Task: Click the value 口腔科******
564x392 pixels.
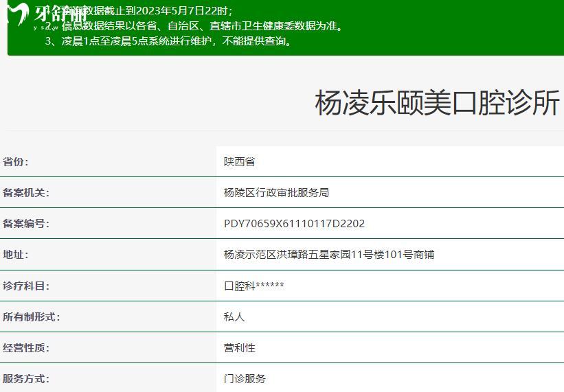Action: pos(254,286)
